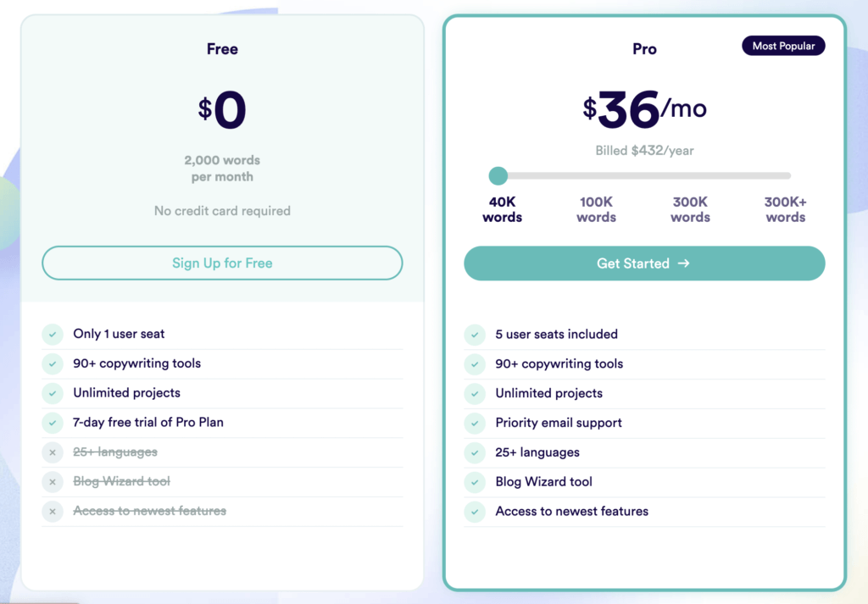Click the Get Started button
Screen dimensions: 868x604
coord(644,263)
